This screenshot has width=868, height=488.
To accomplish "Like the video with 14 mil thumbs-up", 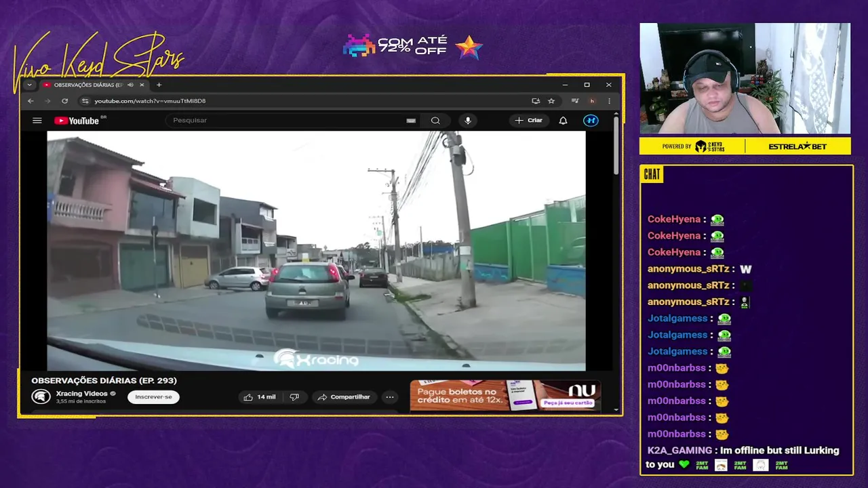I will coord(260,397).
